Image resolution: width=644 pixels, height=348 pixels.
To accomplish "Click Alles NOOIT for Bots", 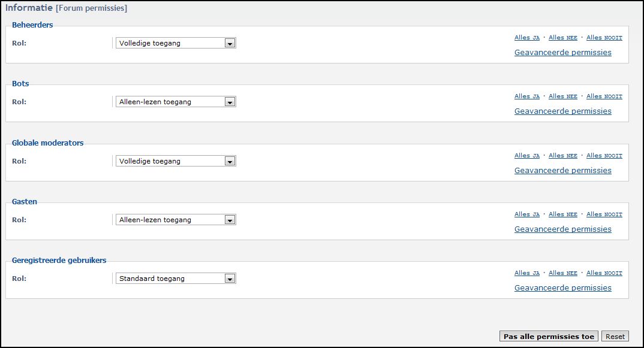I will 604,96.
